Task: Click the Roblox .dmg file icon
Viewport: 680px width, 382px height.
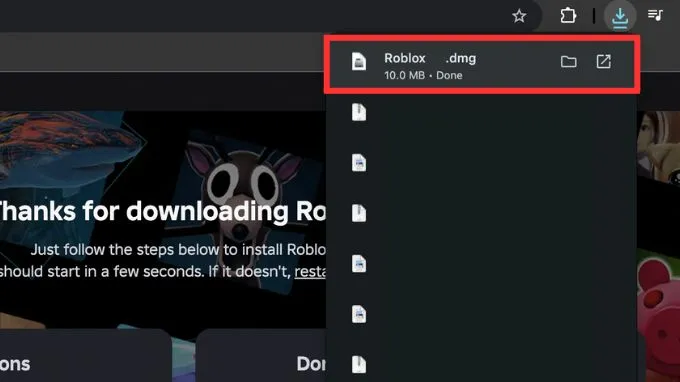Action: pyautogui.click(x=359, y=61)
